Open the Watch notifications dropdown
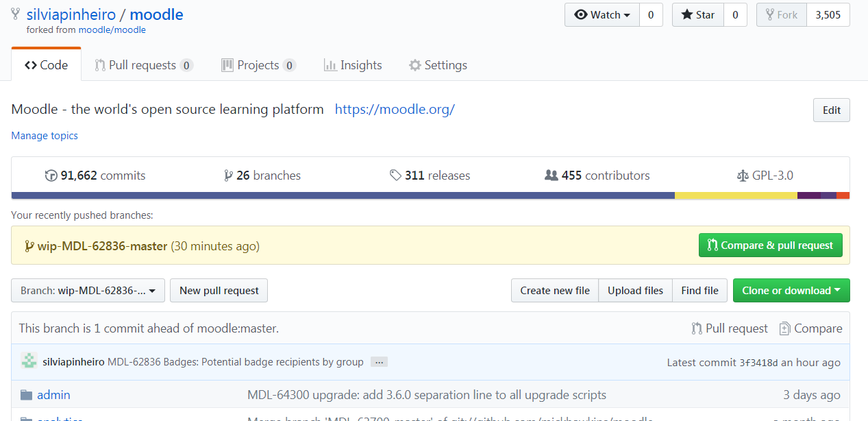 click(x=602, y=15)
